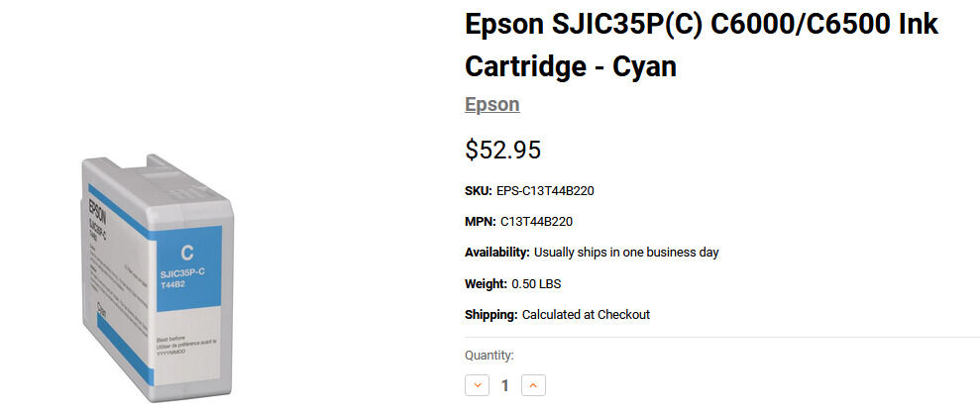Increase quantity with the up chevron

click(533, 385)
